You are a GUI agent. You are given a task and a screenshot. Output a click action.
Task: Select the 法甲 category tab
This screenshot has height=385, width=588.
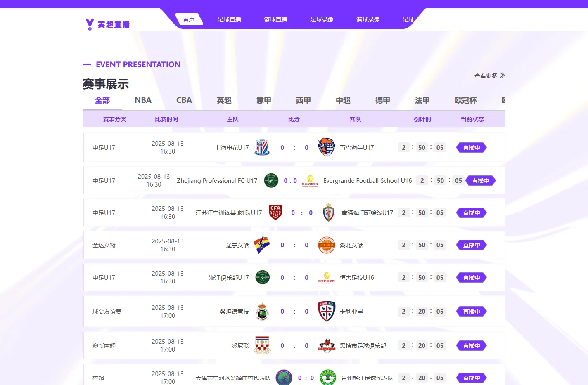pyautogui.click(x=422, y=100)
